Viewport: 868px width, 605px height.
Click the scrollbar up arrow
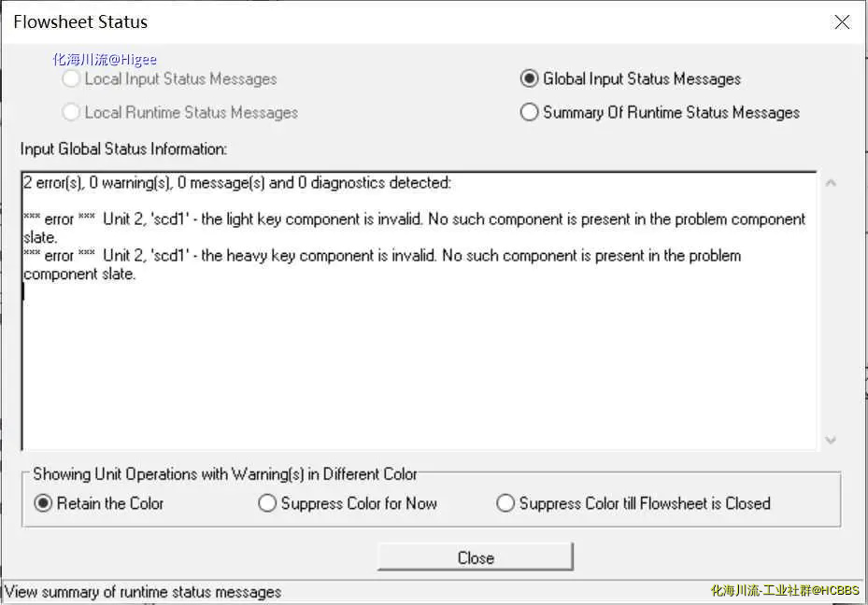pyautogui.click(x=831, y=183)
